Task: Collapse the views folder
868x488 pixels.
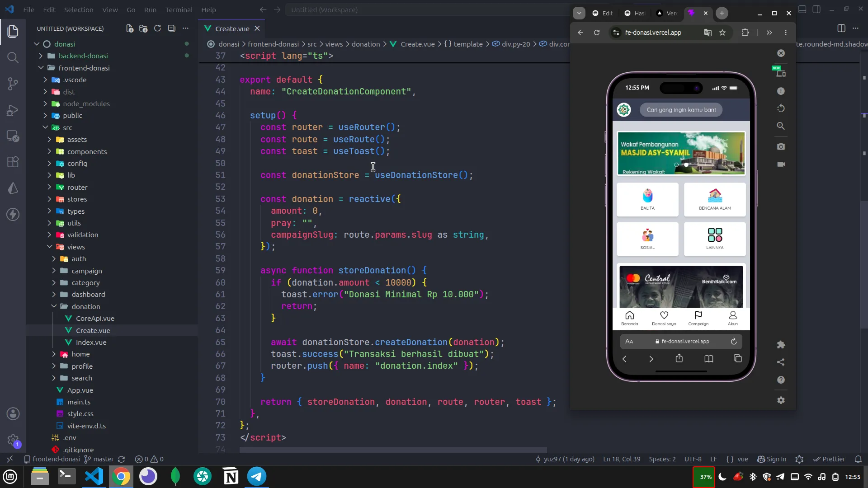Action: [x=76, y=247]
